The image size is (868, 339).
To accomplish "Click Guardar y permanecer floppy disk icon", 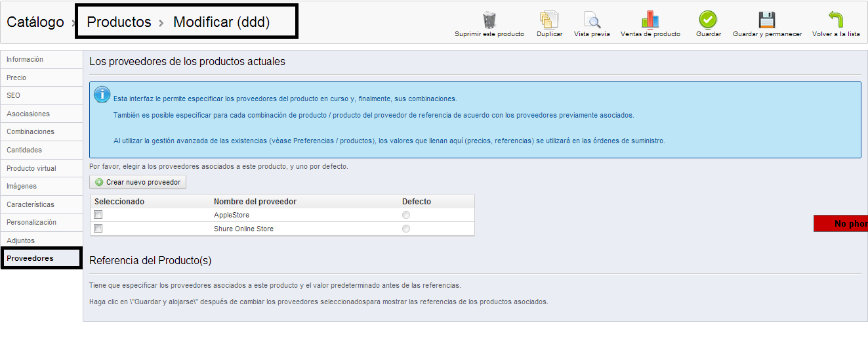I will [767, 20].
